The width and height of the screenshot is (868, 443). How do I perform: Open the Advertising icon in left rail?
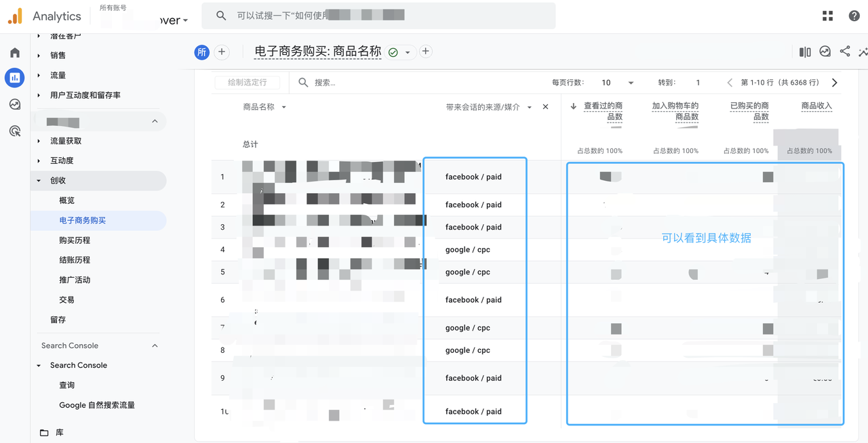[x=15, y=131]
